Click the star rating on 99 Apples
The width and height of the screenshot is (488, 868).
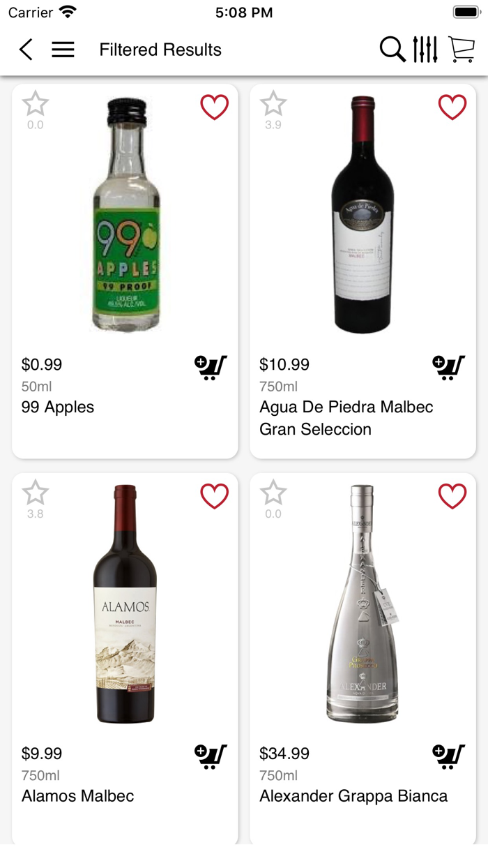[x=36, y=105]
